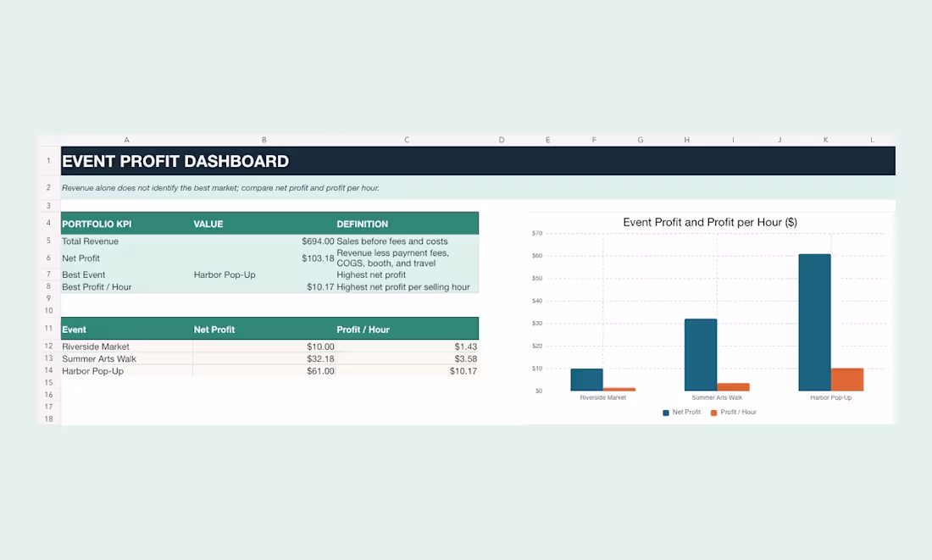The width and height of the screenshot is (932, 560).
Task: Click 'Revenue less payment fees' definition cell
Action: [x=408, y=258]
